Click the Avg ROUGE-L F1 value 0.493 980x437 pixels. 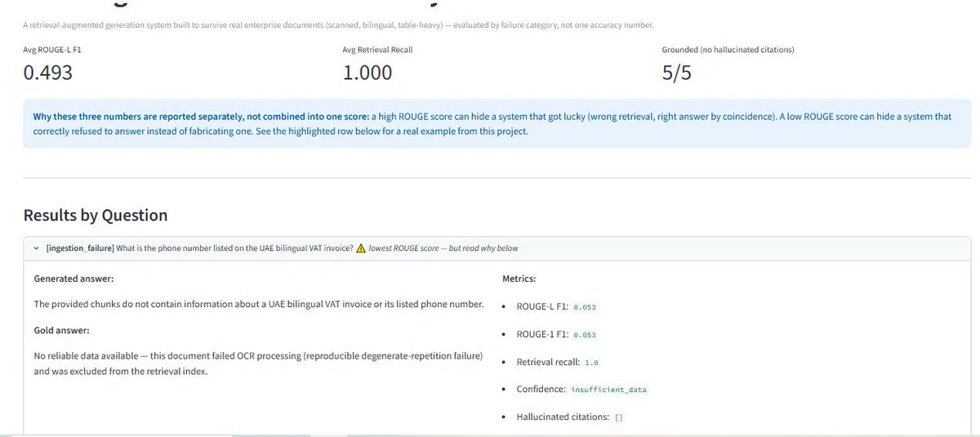[x=48, y=73]
